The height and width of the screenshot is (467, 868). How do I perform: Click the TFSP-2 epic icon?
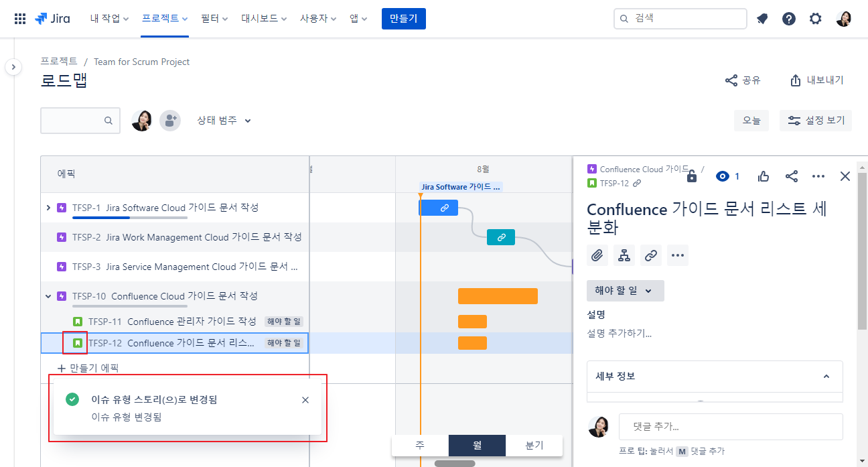coord(62,237)
